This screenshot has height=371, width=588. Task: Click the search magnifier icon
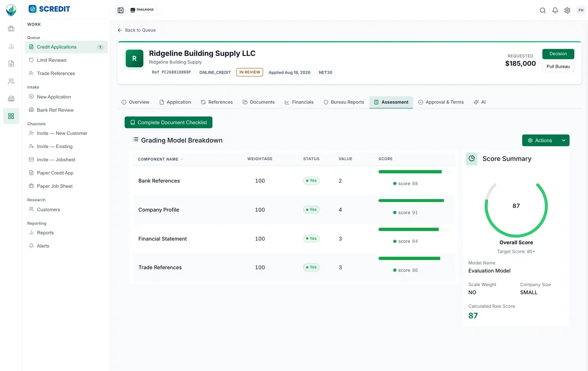click(x=542, y=10)
